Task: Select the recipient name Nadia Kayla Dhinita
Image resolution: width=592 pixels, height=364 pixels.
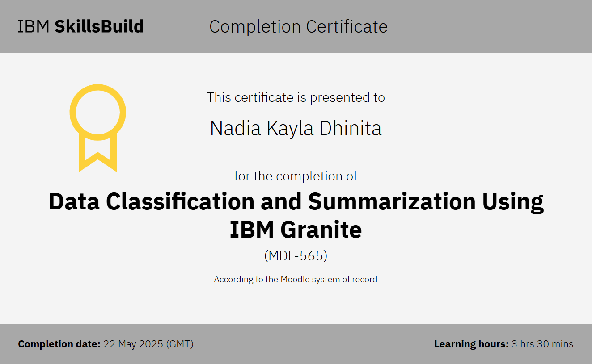Action: [296, 129]
